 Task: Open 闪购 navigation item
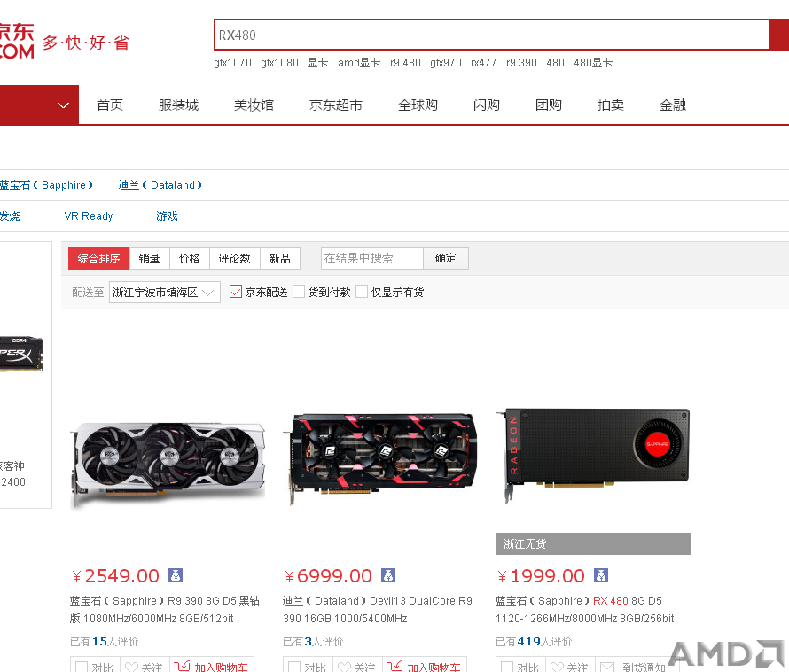click(486, 105)
